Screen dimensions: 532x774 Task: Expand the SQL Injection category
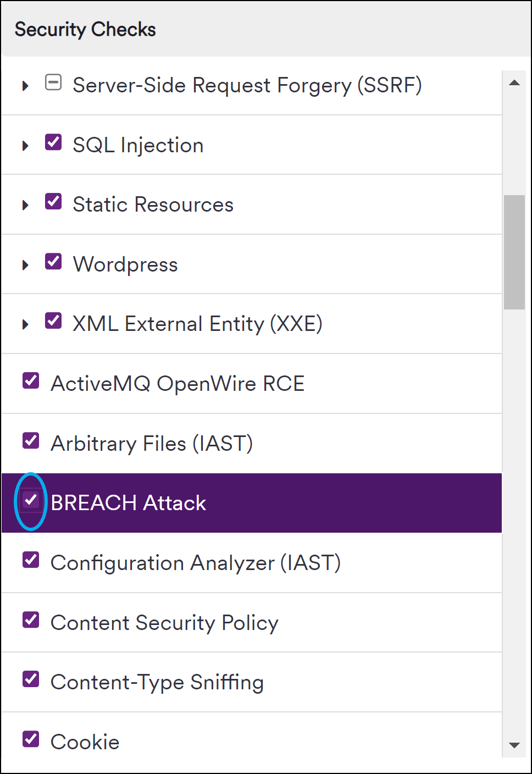(x=25, y=145)
